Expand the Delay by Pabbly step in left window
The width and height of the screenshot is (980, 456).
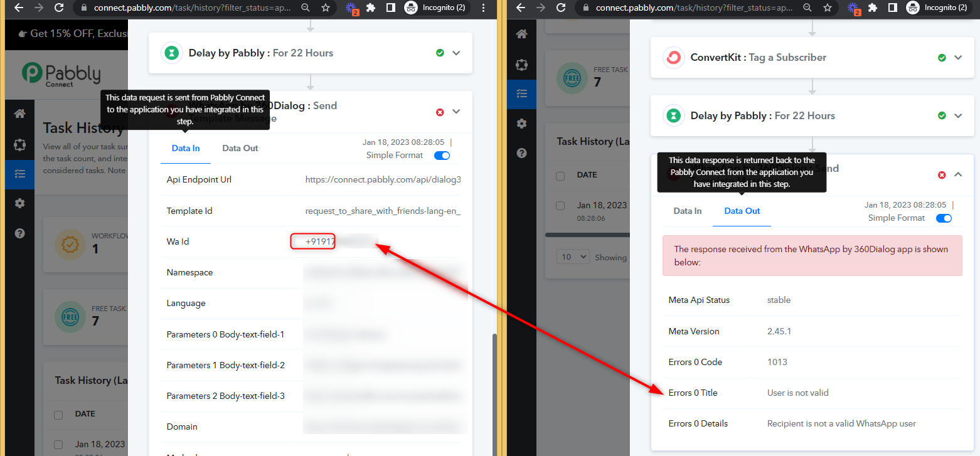[x=456, y=53]
